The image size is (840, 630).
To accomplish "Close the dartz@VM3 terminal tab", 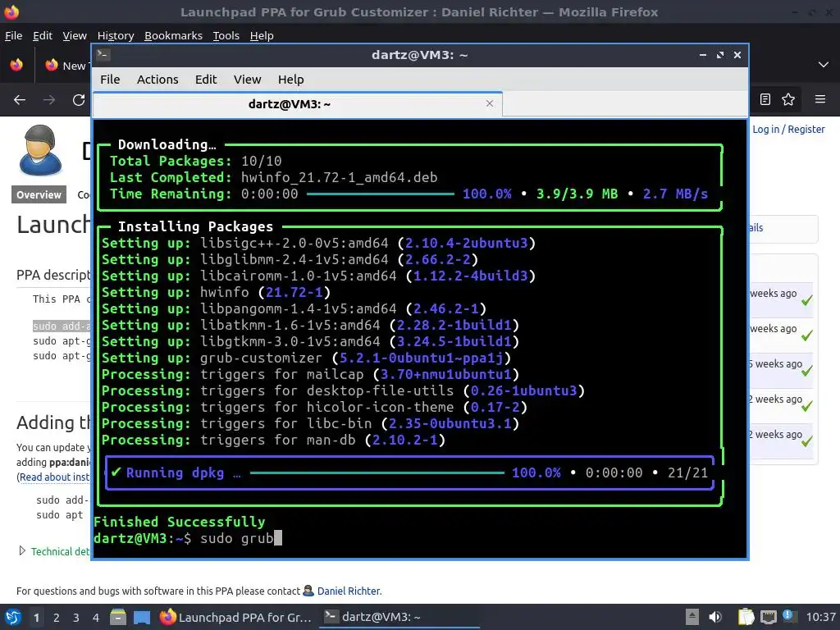I will pos(489,103).
